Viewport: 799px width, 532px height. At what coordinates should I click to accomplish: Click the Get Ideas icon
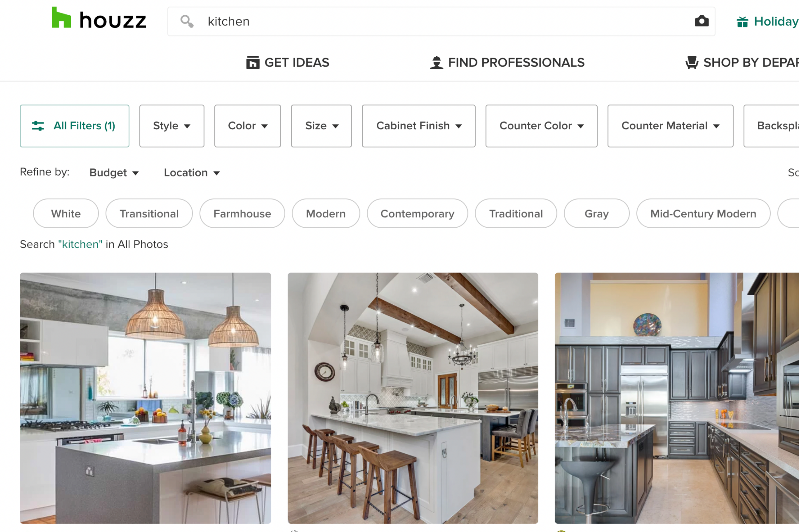click(252, 62)
